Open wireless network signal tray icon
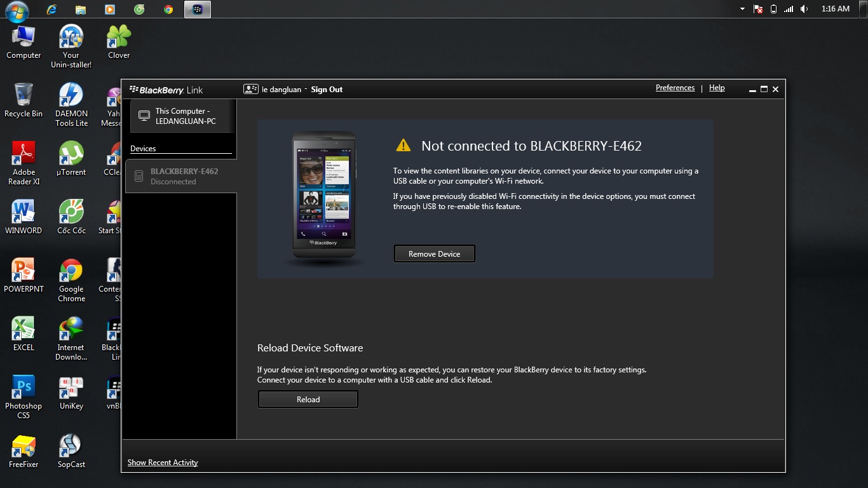 [x=789, y=9]
